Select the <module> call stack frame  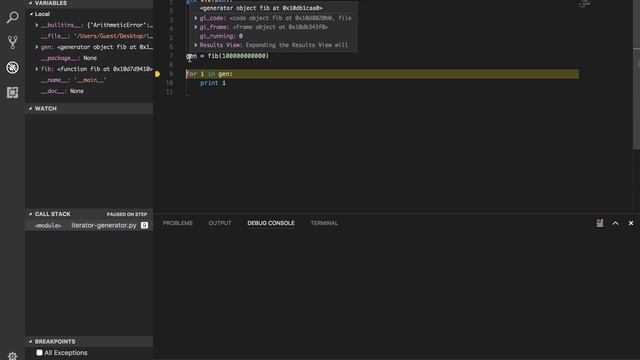(x=89, y=225)
